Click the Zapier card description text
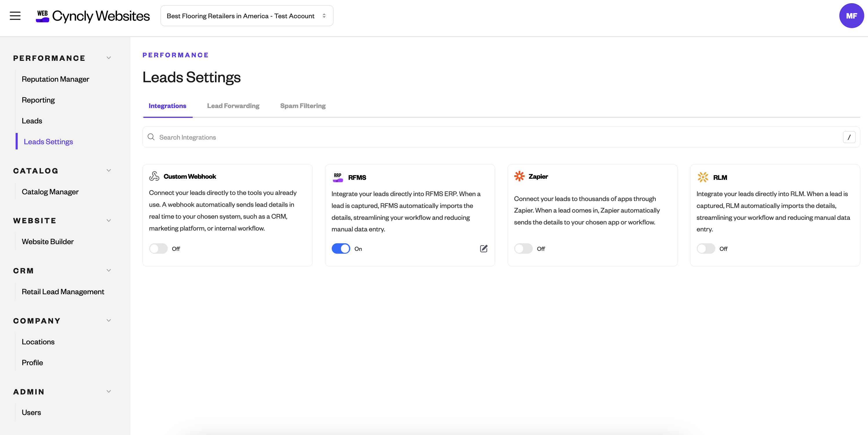The height and width of the screenshot is (435, 868). tap(587, 210)
